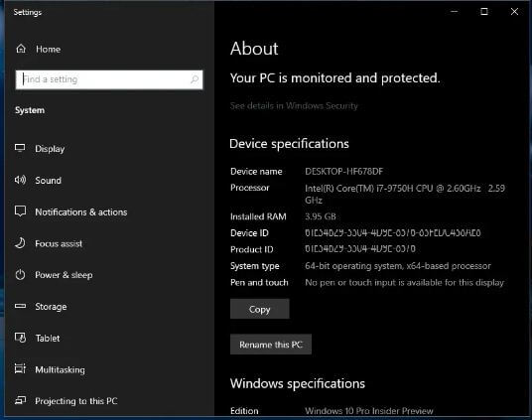Image resolution: width=532 pixels, height=420 pixels.
Task: Click the Storage drive icon
Action: coord(20,306)
